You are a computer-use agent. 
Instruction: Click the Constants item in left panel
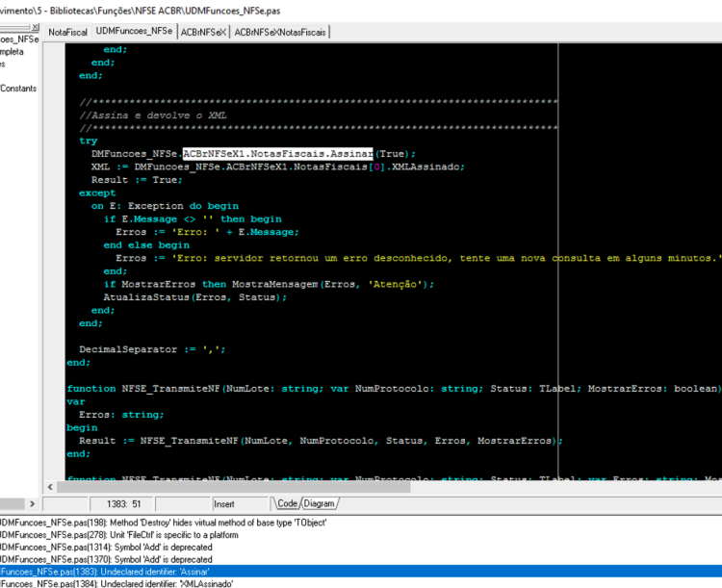click(x=18, y=88)
